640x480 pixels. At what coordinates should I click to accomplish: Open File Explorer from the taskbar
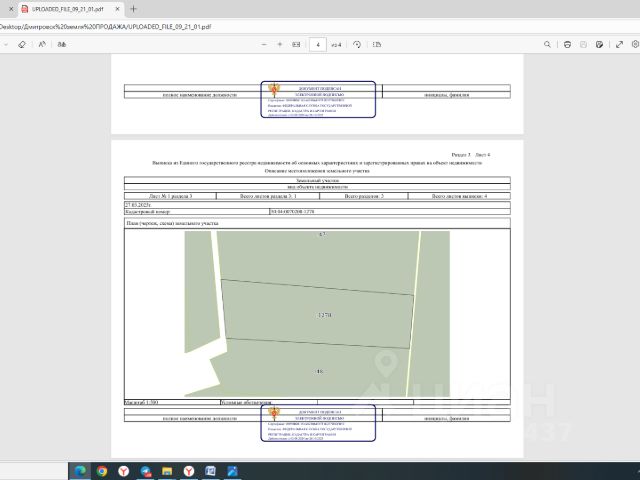(167, 471)
